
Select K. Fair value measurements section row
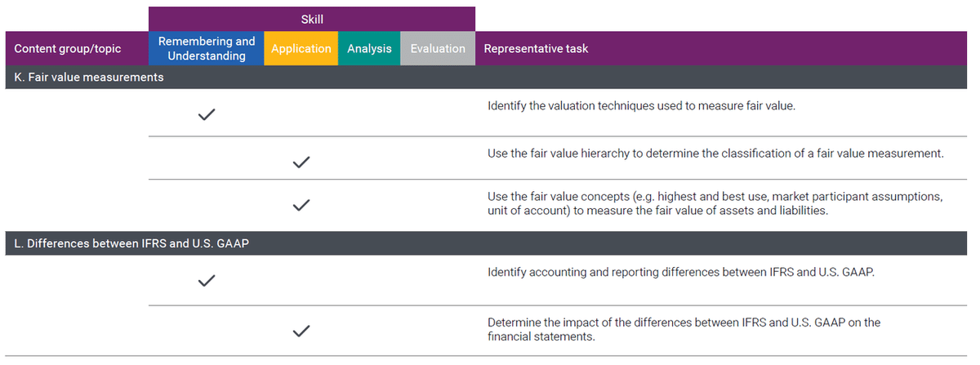pyautogui.click(x=488, y=78)
